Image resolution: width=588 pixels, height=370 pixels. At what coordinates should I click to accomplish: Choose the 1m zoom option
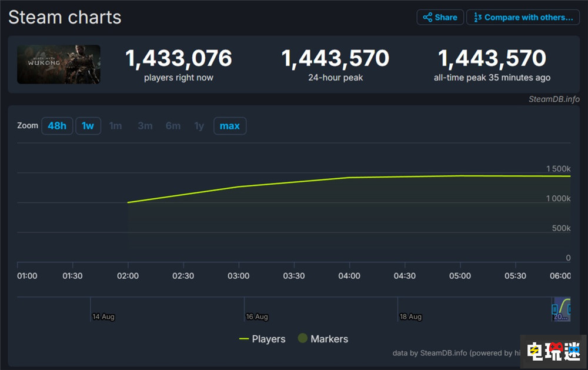click(116, 126)
